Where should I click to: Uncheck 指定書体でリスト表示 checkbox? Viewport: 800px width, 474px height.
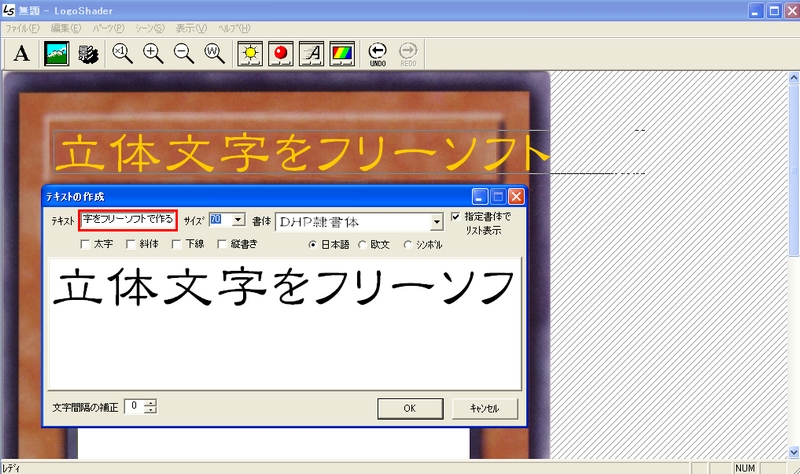click(456, 216)
